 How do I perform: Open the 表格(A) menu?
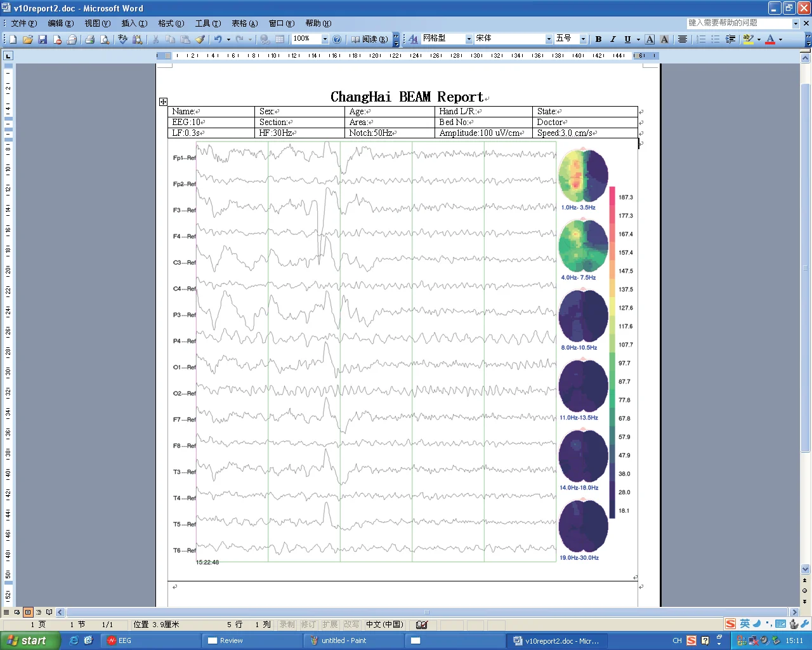pyautogui.click(x=244, y=23)
